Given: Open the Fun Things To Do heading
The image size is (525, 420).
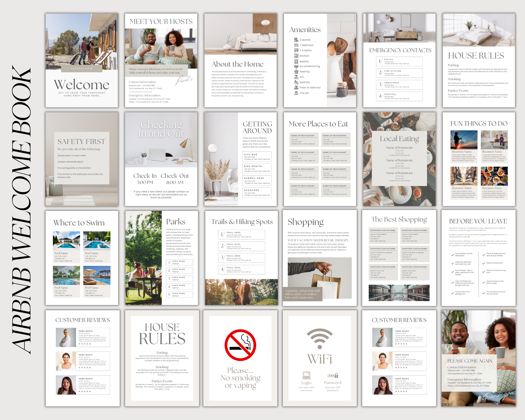Looking at the screenshot, I should pos(479,123).
